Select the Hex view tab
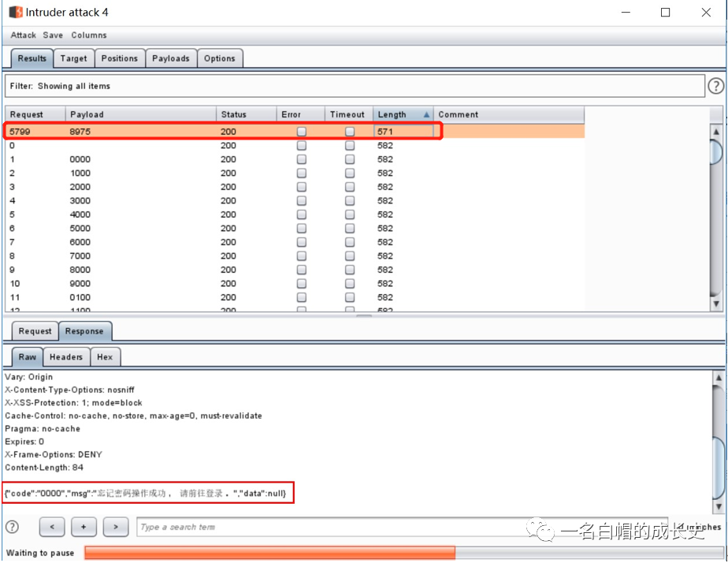Screen dimensions: 728x563 pyautogui.click(x=105, y=356)
